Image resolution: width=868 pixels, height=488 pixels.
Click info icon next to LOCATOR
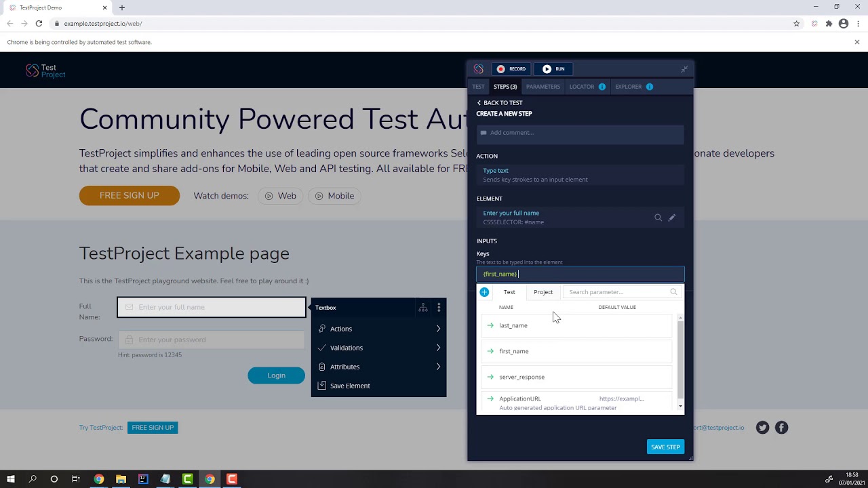602,87
